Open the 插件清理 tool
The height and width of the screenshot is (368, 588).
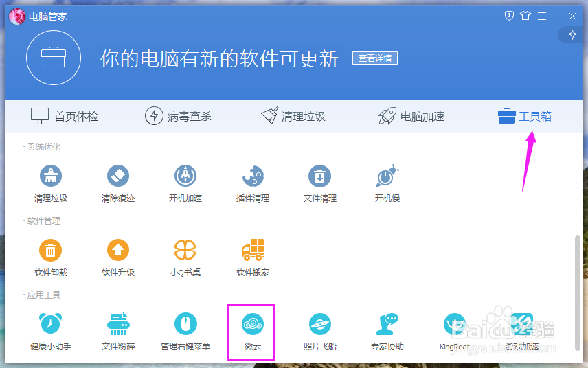[253, 183]
